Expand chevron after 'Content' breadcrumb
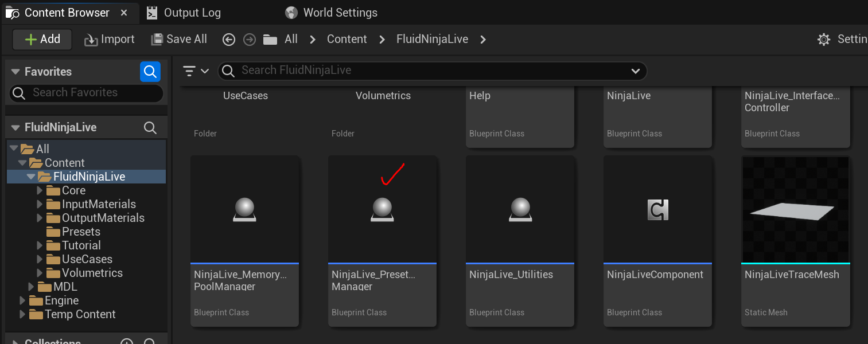 pos(382,39)
